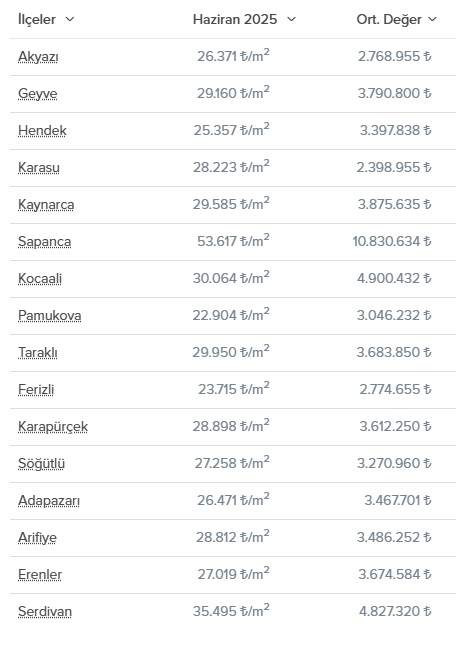
Task: Open the Haziran 2025 dropdown chevron
Action: pos(291,19)
